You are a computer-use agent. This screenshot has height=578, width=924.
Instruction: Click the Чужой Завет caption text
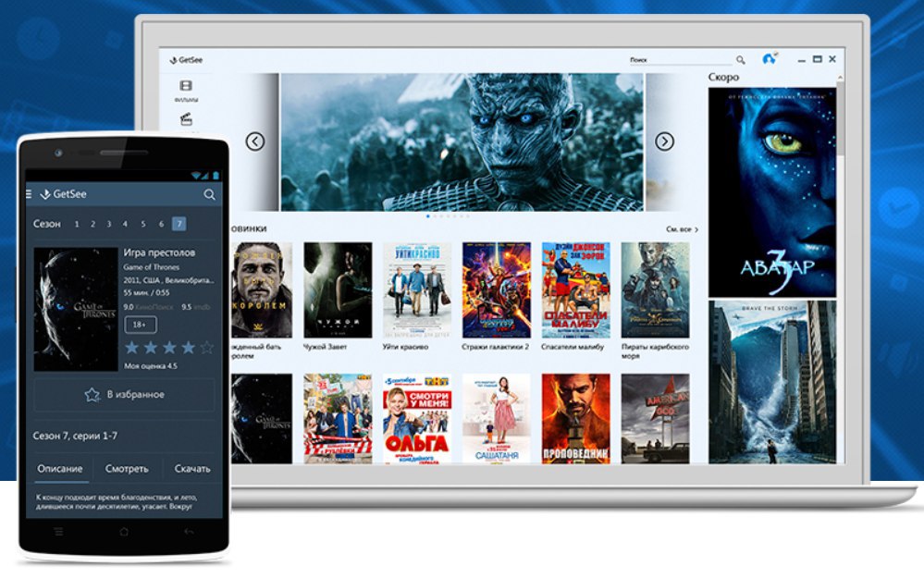326,347
